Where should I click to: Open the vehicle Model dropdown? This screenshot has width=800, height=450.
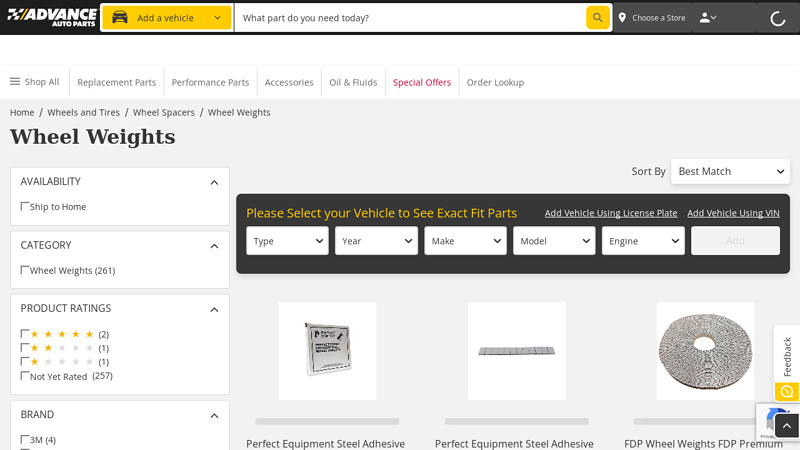coord(554,241)
